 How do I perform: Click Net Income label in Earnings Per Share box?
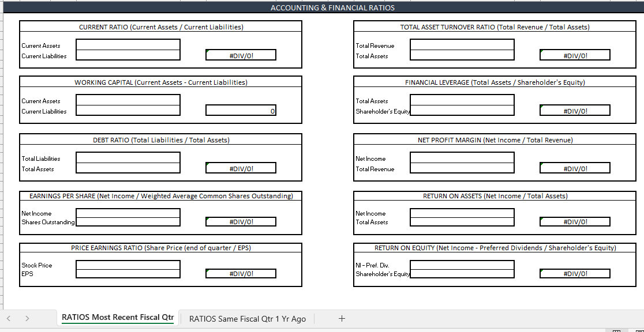[36, 213]
